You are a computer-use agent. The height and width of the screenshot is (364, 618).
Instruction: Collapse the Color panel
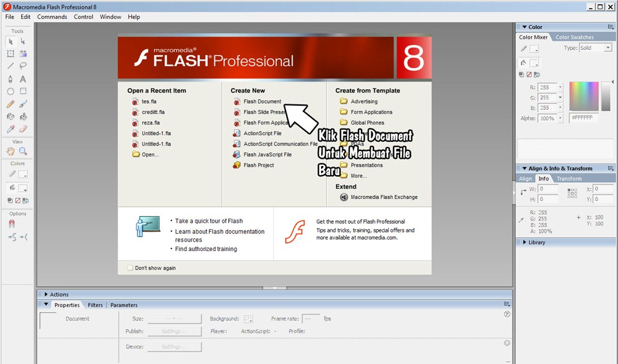(524, 27)
